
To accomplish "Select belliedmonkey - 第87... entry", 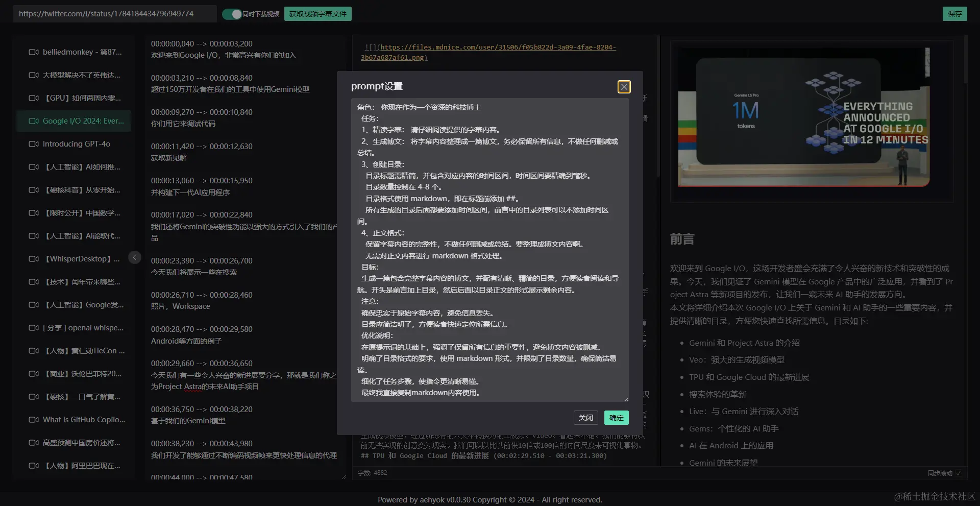I will pyautogui.click(x=73, y=52).
